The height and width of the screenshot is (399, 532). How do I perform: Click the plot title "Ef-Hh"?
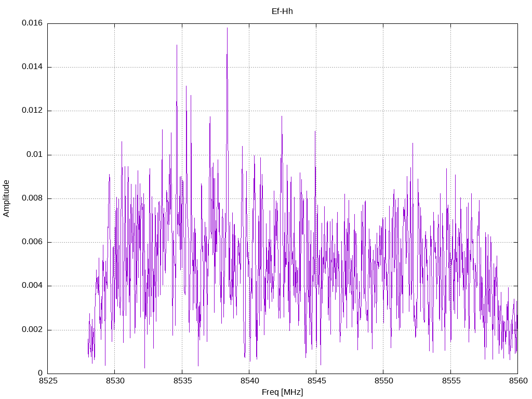coord(282,11)
